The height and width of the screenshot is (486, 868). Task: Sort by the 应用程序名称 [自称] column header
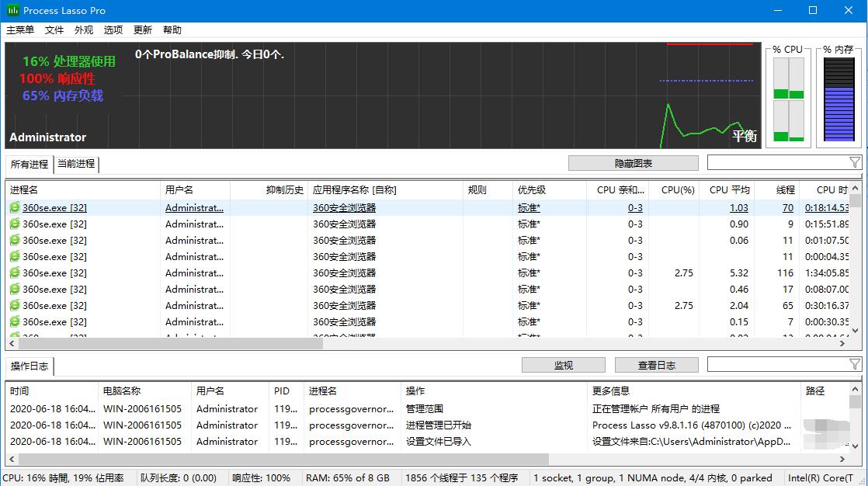coord(385,190)
